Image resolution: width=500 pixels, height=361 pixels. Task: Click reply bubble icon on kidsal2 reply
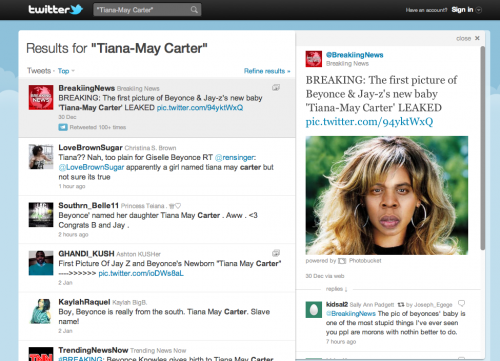point(461,303)
